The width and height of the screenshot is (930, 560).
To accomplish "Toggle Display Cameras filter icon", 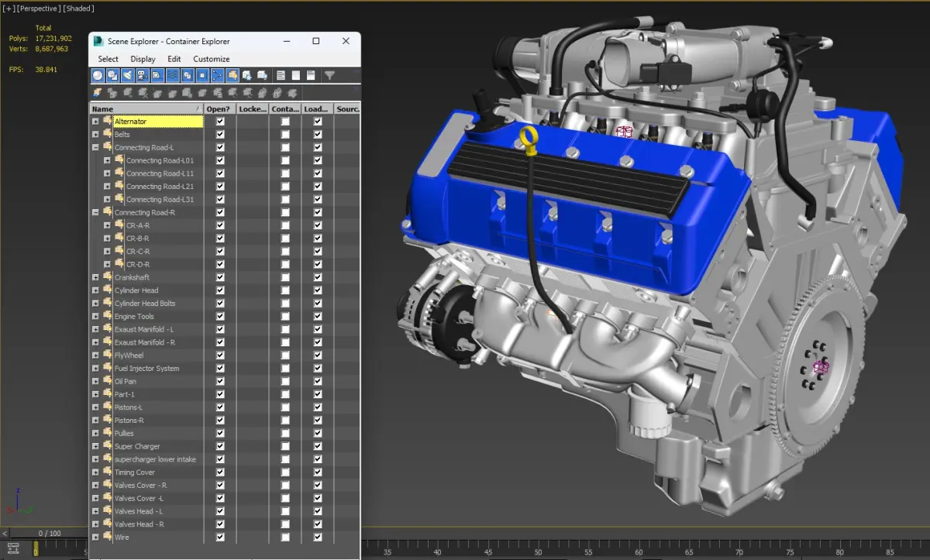I will [x=142, y=75].
